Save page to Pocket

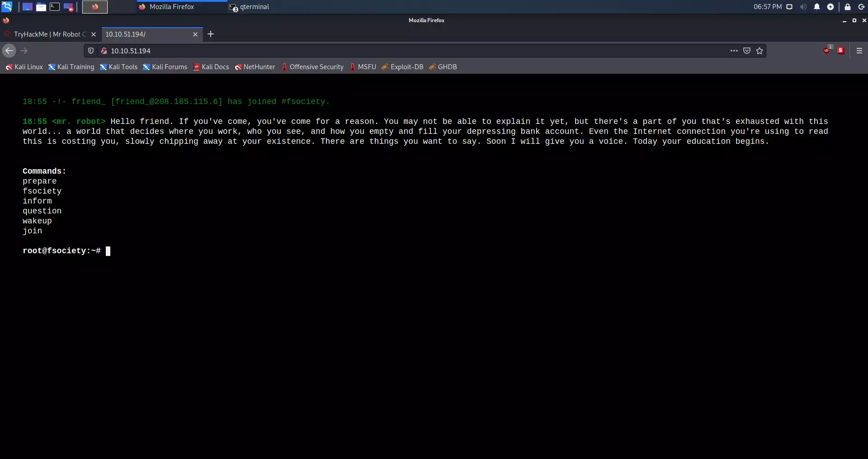point(747,51)
